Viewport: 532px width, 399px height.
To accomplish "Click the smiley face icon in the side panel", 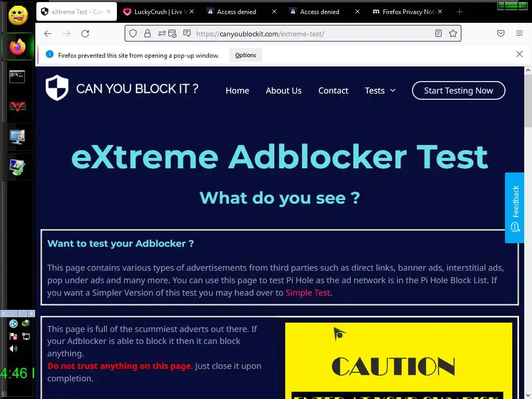I will coord(18,15).
